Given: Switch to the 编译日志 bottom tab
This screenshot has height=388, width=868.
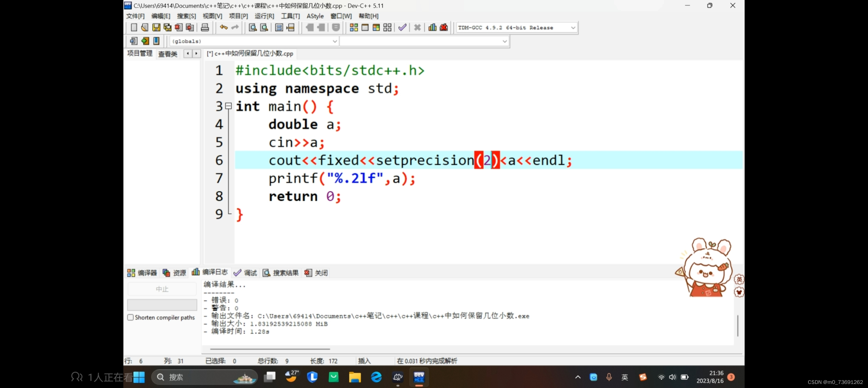Looking at the screenshot, I should click(x=209, y=272).
